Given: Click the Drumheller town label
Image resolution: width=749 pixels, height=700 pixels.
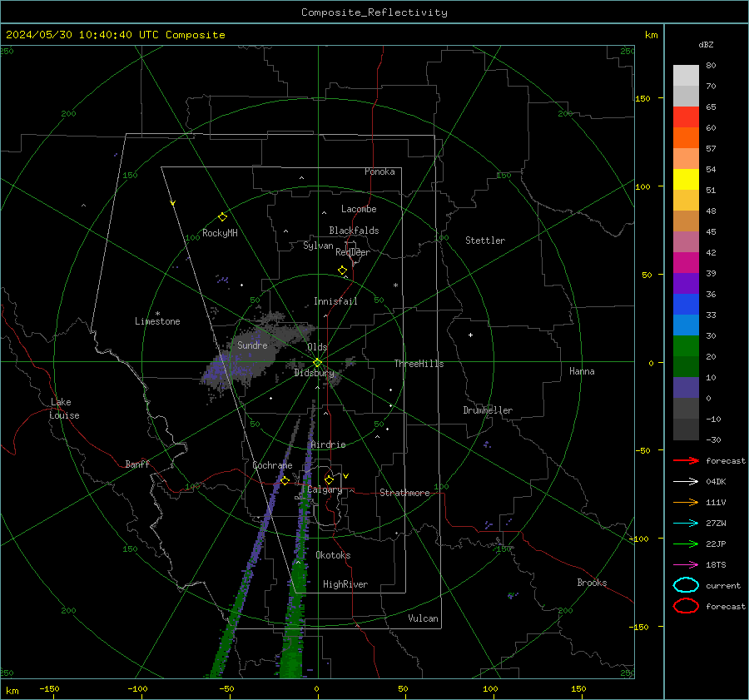Looking at the screenshot, I should point(488,410).
